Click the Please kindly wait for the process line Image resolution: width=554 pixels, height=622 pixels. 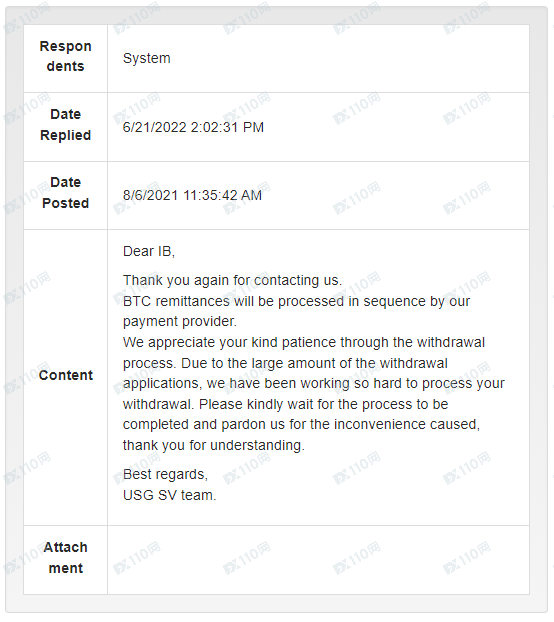tap(286, 404)
